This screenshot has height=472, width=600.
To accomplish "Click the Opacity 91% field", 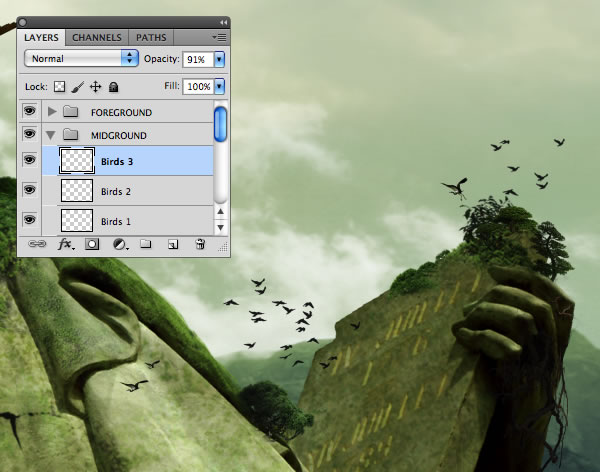I will click(x=198, y=59).
